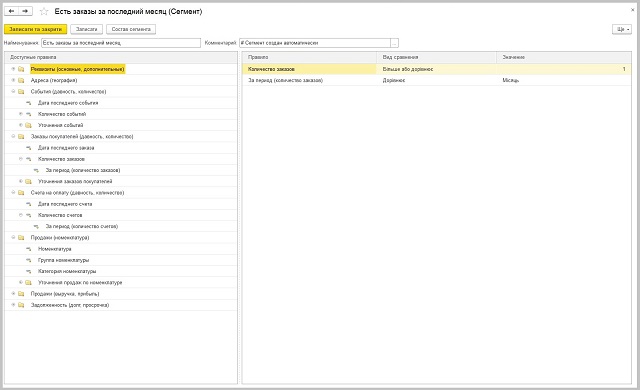Click comparison cell Більше або дорівнює

point(436,69)
